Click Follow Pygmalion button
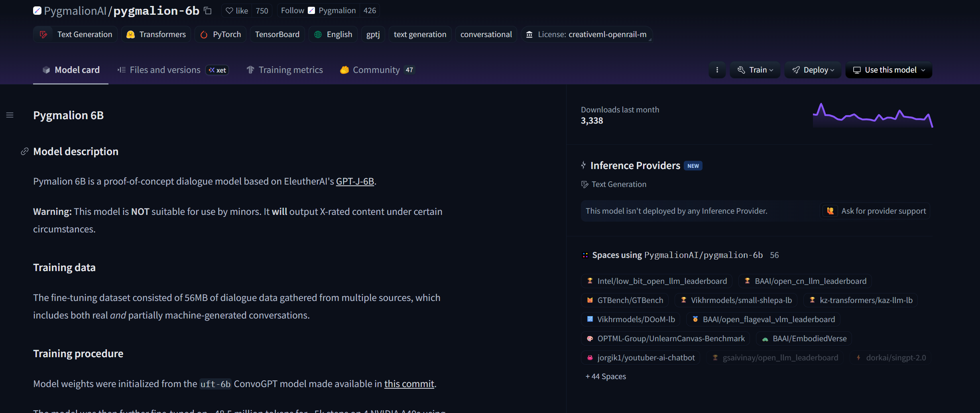The image size is (980, 413). pos(318,11)
